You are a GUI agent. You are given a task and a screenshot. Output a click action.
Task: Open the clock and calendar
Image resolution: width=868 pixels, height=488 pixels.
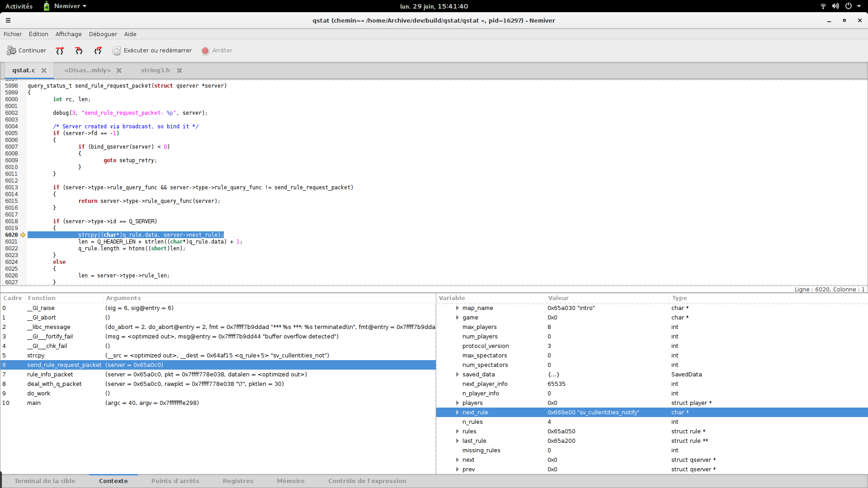tap(434, 6)
